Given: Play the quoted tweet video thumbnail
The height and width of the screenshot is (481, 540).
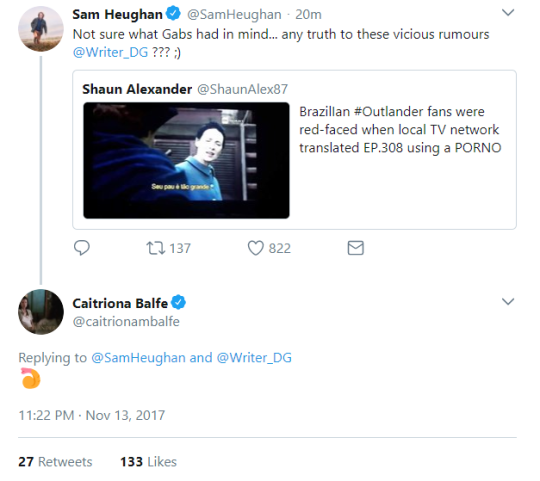Looking at the screenshot, I should pyautogui.click(x=186, y=160).
